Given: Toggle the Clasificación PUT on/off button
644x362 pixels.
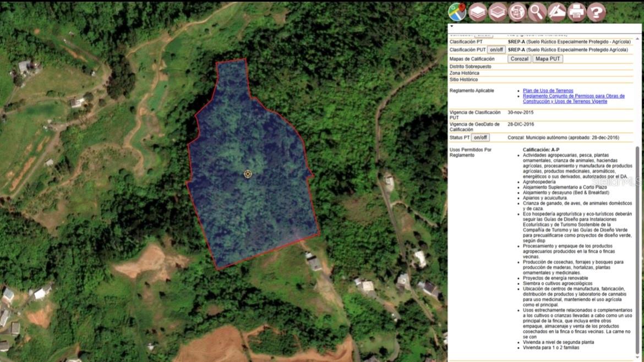Looking at the screenshot, I should [x=496, y=50].
